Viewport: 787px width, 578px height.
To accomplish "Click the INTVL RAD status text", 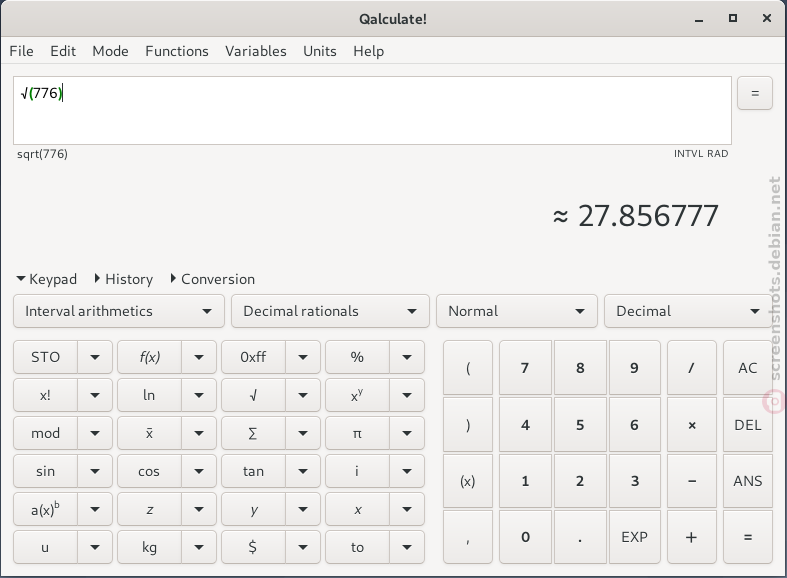I will [x=701, y=154].
